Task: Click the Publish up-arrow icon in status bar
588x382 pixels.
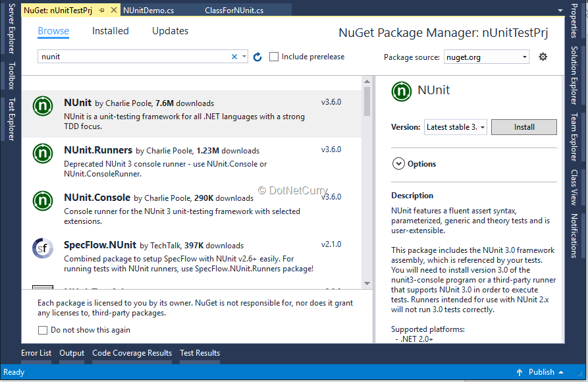Action: coord(520,372)
